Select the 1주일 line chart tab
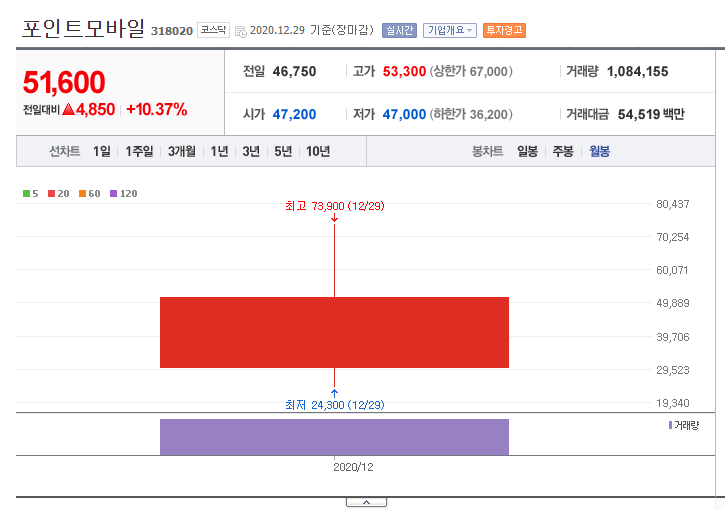Image resolution: width=725 pixels, height=510 pixels. [x=139, y=151]
